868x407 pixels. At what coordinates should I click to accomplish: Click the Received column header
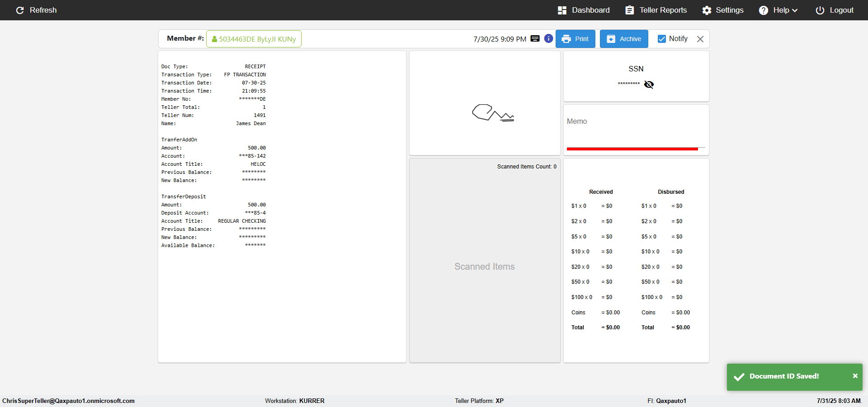pyautogui.click(x=601, y=192)
